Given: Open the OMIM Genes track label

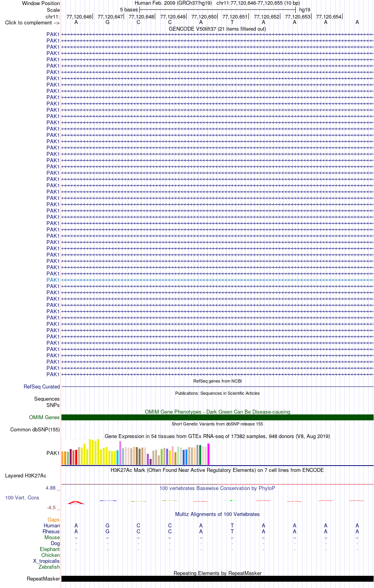Looking at the screenshot, I should click(x=44, y=417).
